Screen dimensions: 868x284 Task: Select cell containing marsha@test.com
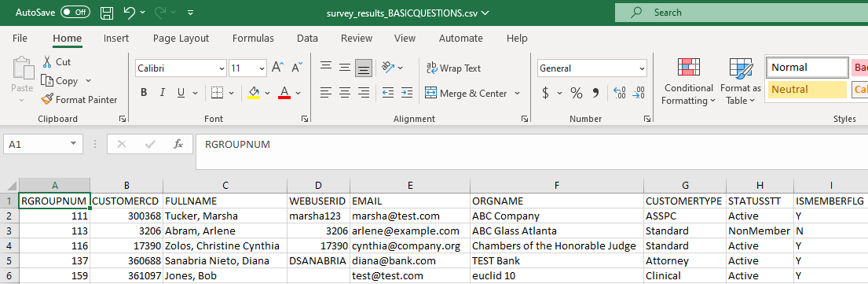coord(409,216)
